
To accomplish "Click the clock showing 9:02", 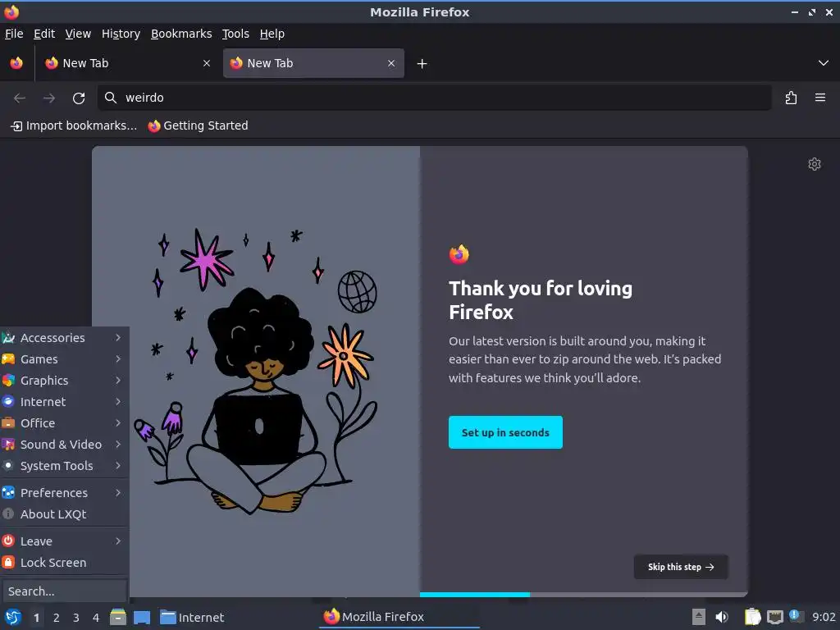I will pyautogui.click(x=824, y=617).
